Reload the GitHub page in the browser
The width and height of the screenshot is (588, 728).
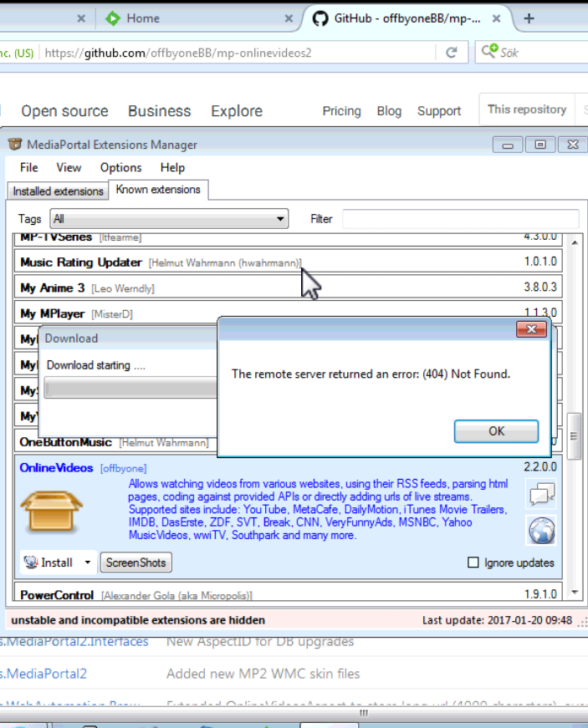click(x=452, y=53)
